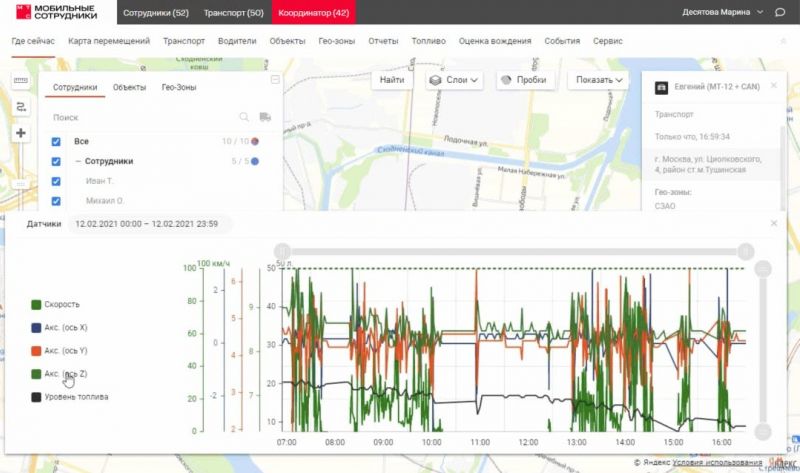
Task: Click the truck filter icon near search
Action: click(265, 117)
